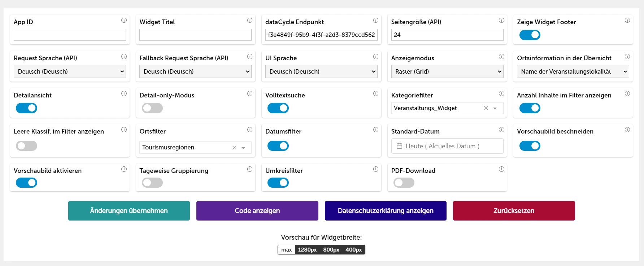Show info for App ID field
The height and width of the screenshot is (266, 644).
[x=124, y=20]
